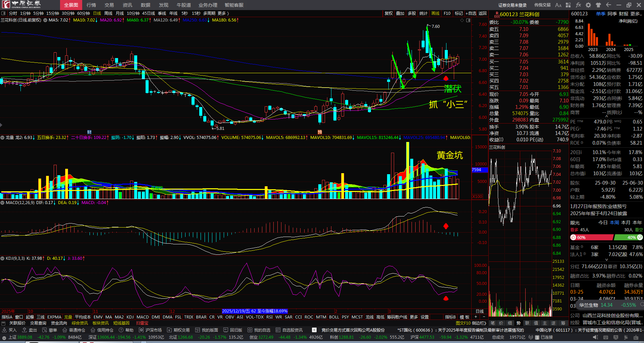Click the speaker sound icon in status bar

(x=595, y=337)
